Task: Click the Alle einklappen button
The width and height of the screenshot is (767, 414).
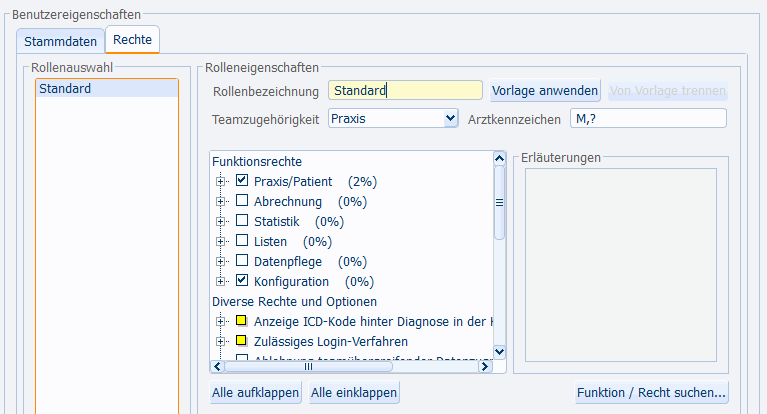Action: coord(354,393)
